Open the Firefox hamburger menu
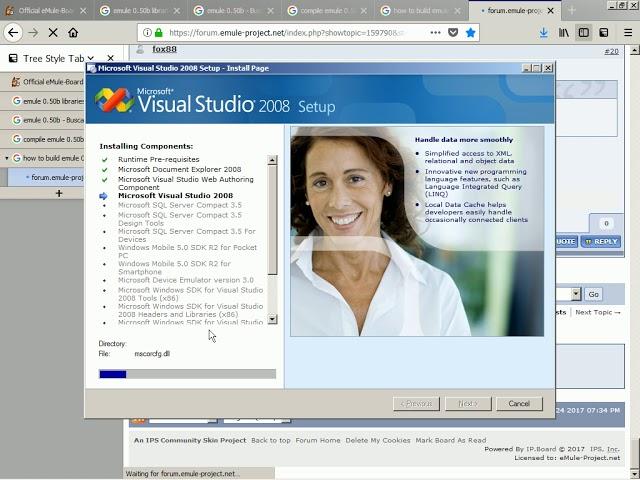The width and height of the screenshot is (640, 480). [x=628, y=33]
